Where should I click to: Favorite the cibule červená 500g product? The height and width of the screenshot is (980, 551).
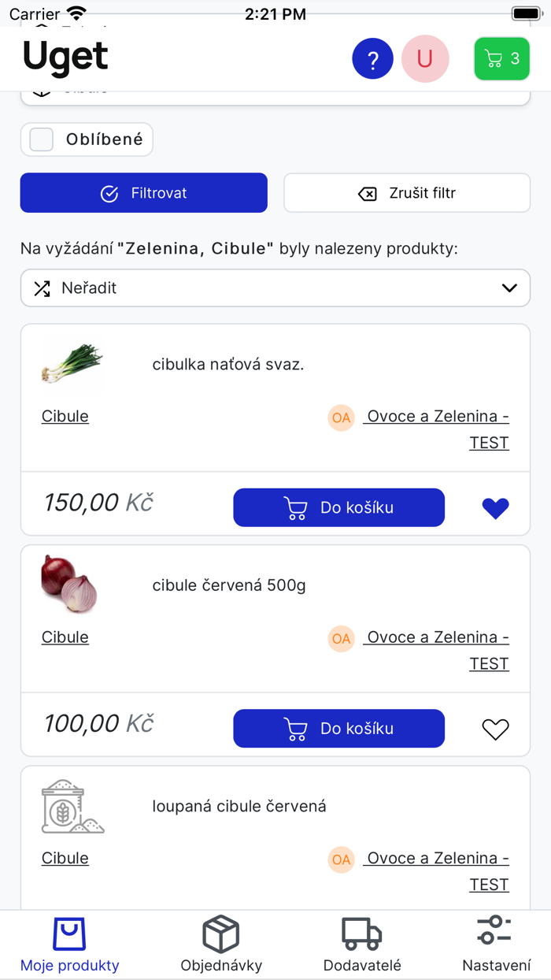pyautogui.click(x=495, y=729)
